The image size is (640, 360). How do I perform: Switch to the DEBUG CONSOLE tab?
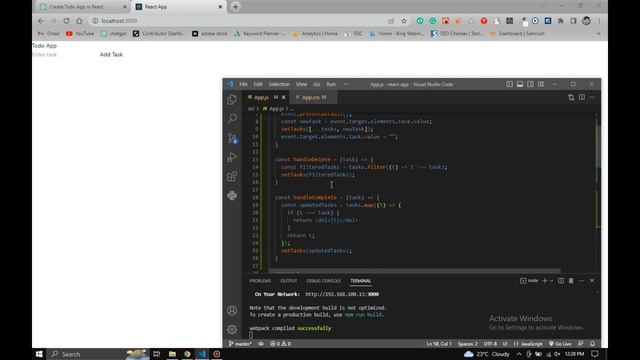[324, 281]
